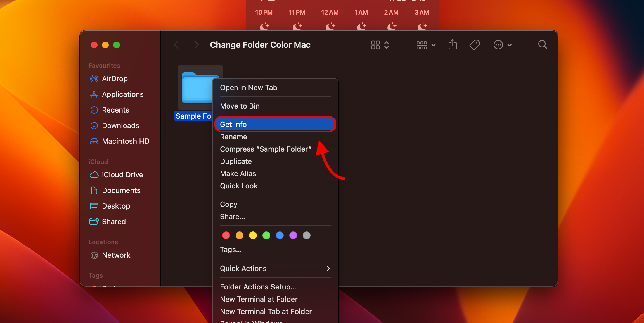The width and height of the screenshot is (644, 323).
Task: Select iCloud Drive in the sidebar
Action: [122, 175]
